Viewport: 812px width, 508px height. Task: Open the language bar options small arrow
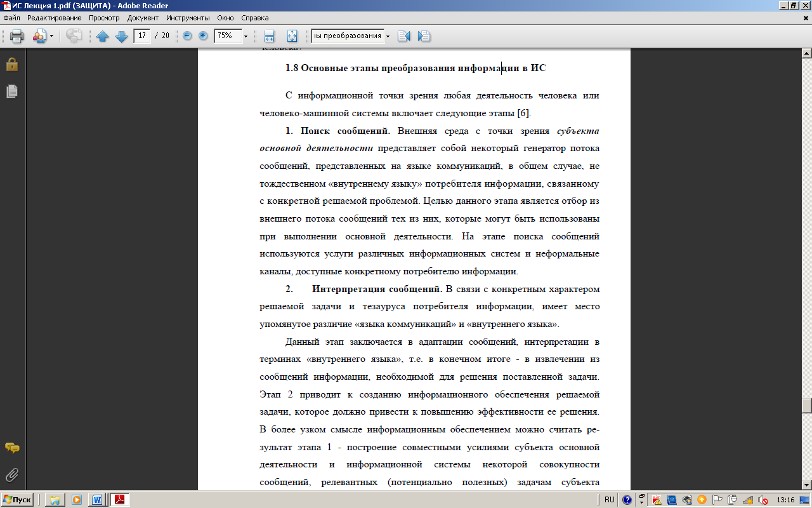pos(642,504)
